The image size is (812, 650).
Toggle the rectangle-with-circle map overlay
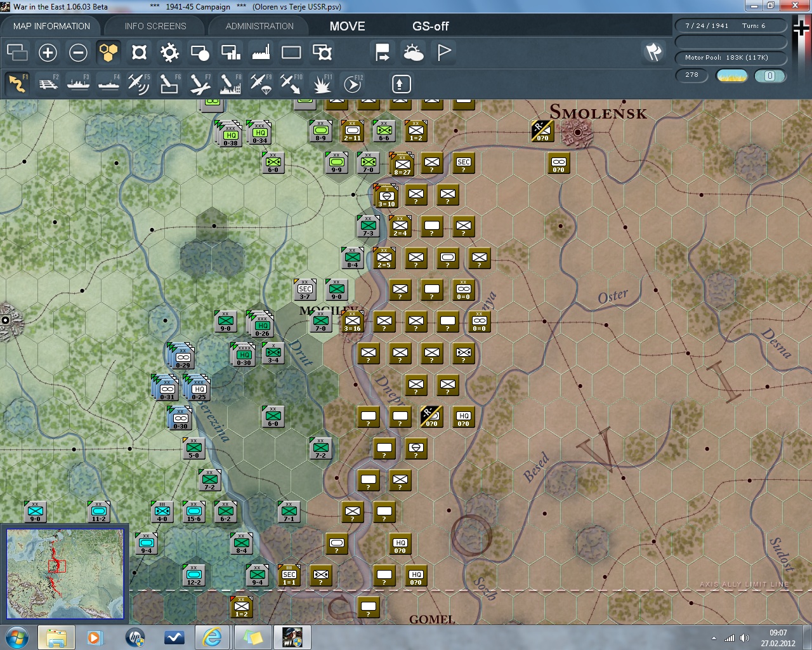tap(200, 52)
